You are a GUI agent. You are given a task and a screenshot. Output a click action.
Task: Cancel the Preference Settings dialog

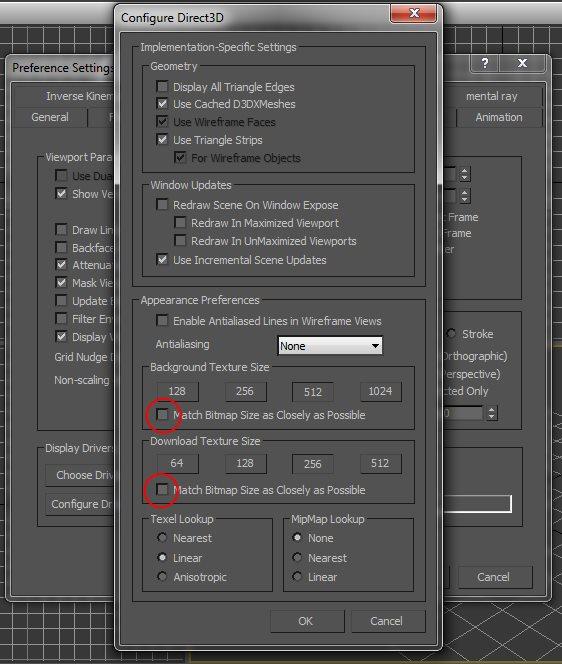pos(495,577)
